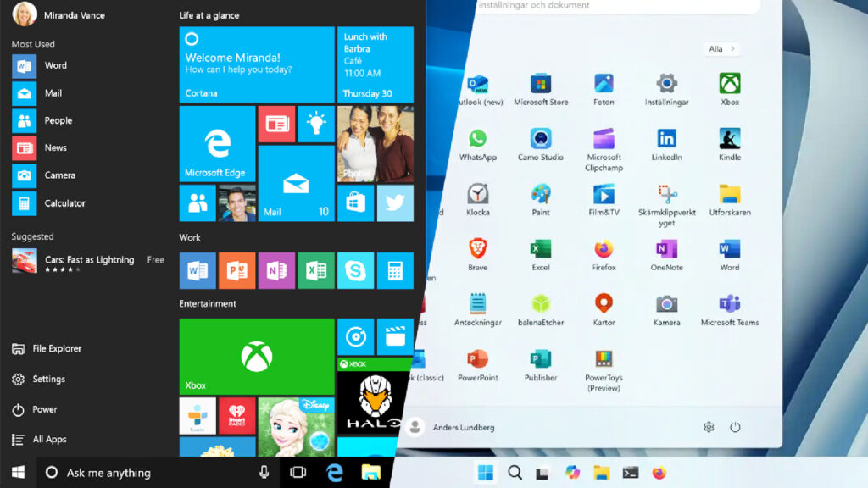The image size is (868, 488).
Task: Open the Disney Frozen game tile
Action: pyautogui.click(x=296, y=427)
